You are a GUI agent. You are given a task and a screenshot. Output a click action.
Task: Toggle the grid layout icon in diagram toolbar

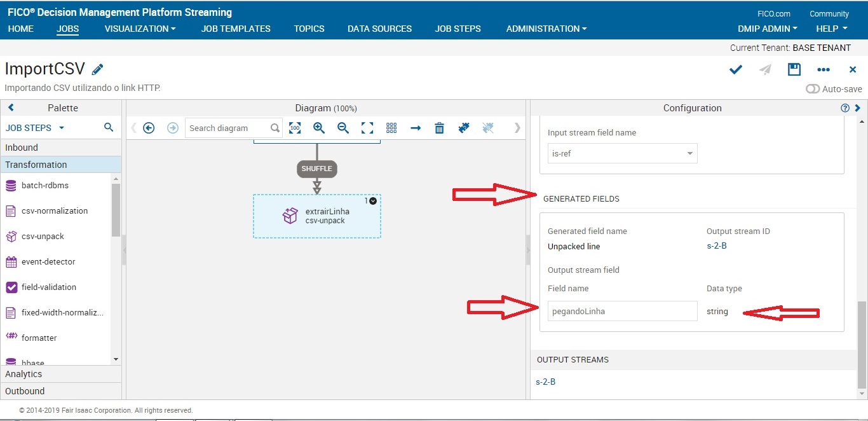(x=391, y=128)
